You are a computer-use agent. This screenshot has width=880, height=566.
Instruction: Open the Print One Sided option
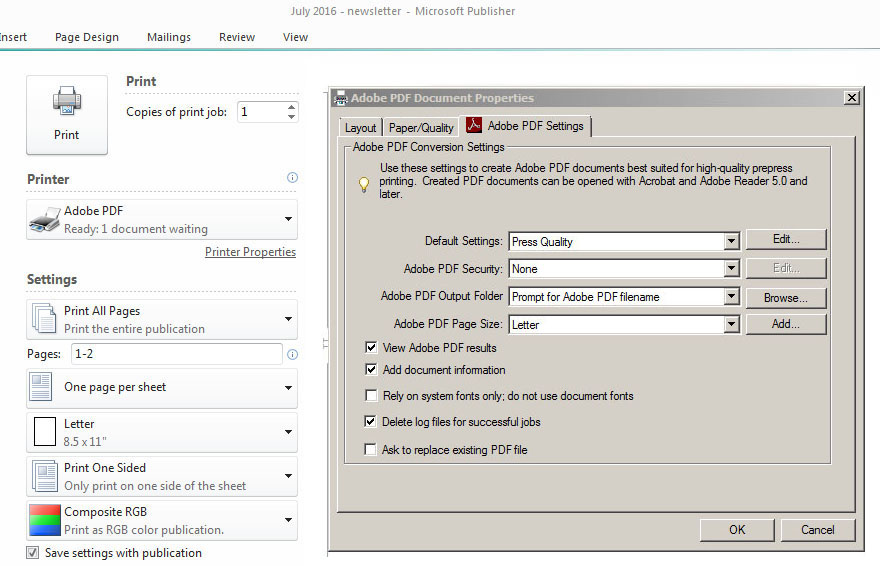[162, 476]
